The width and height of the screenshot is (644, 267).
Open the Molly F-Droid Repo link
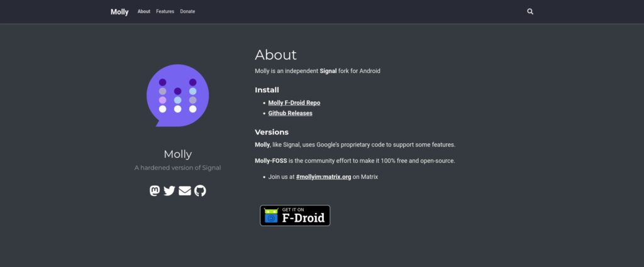[294, 102]
